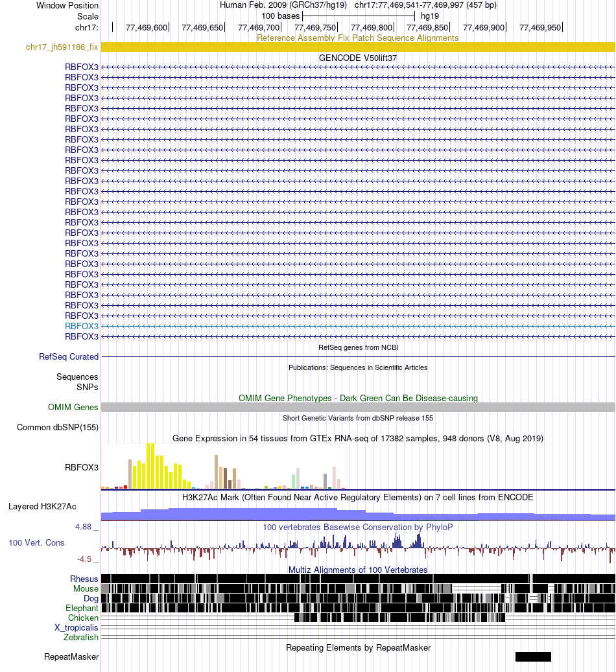Click the 100 Vert. Cons label
Viewport: 616px width, 672px height.
tap(36, 542)
